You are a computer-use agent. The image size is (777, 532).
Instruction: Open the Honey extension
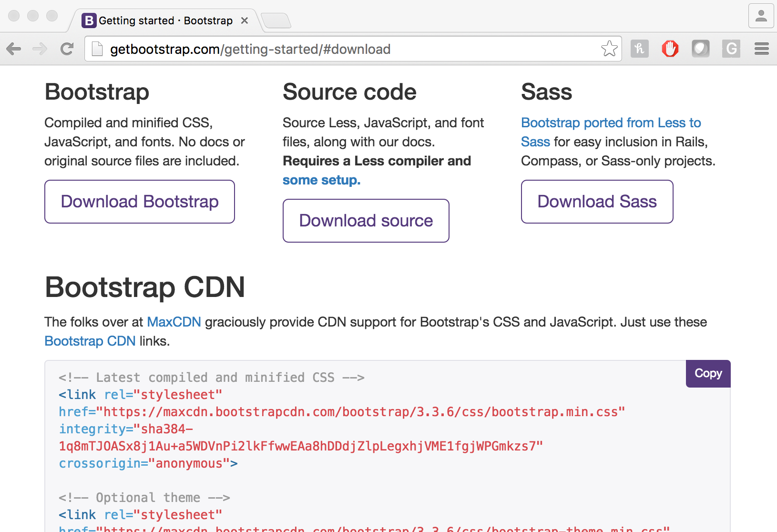pos(640,49)
